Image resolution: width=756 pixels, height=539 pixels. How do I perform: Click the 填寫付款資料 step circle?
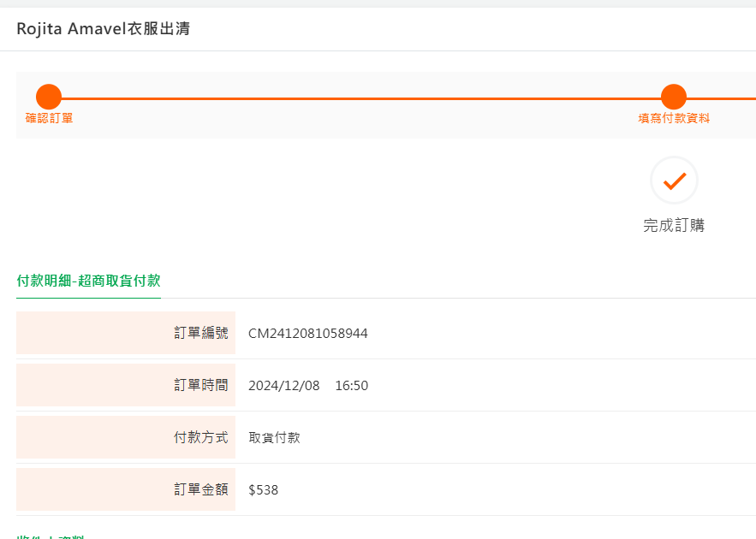click(x=674, y=97)
